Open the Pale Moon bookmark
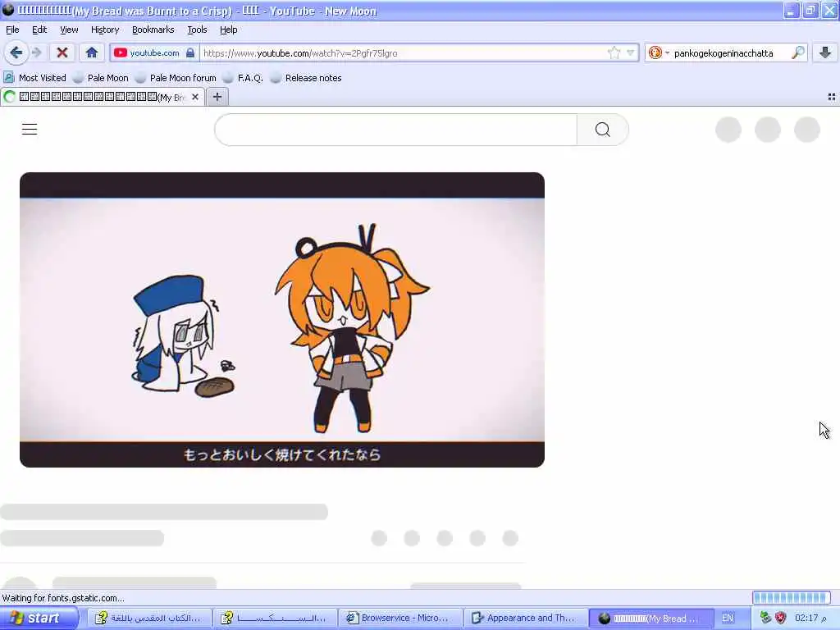This screenshot has width=840, height=630. [x=101, y=78]
